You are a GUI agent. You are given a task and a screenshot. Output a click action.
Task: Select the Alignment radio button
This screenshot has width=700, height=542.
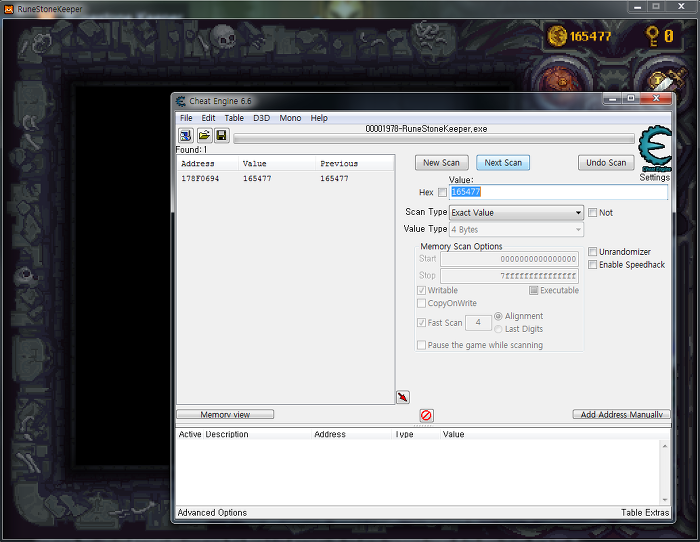click(x=498, y=316)
